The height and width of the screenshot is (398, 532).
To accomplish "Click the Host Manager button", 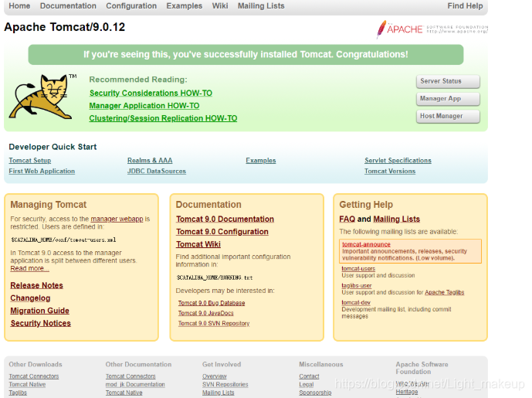I will point(448,116).
